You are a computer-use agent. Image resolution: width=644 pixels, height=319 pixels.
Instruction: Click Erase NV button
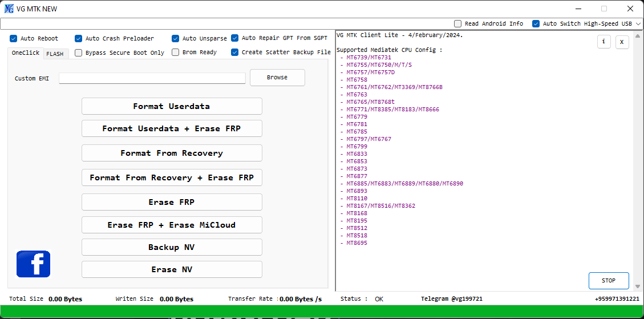[172, 269]
